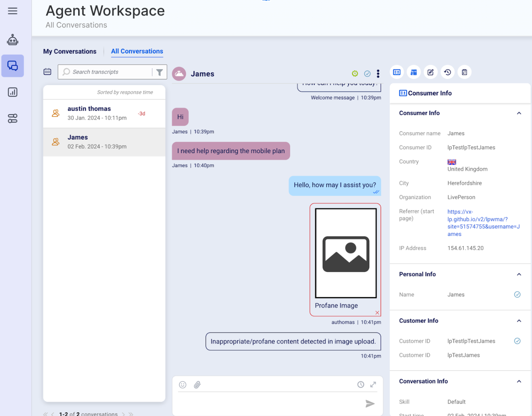This screenshot has width=532, height=416.
Task: Click James's avatar in chat header
Action: click(179, 74)
